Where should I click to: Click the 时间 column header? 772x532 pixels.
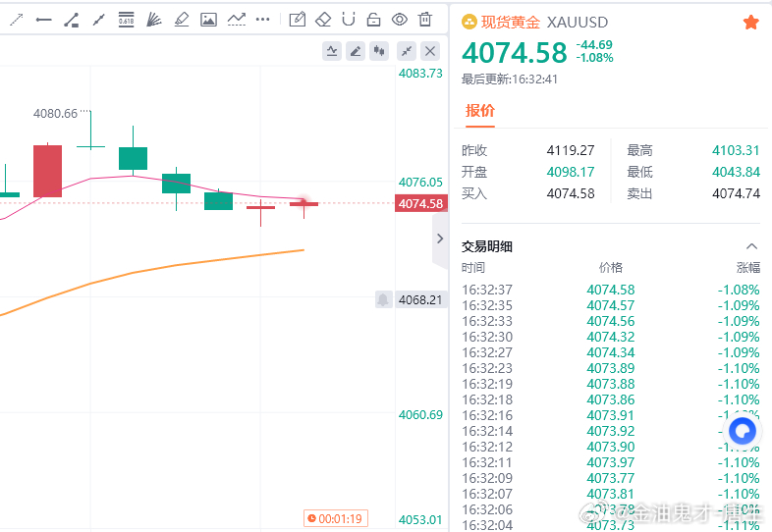pyautogui.click(x=473, y=268)
